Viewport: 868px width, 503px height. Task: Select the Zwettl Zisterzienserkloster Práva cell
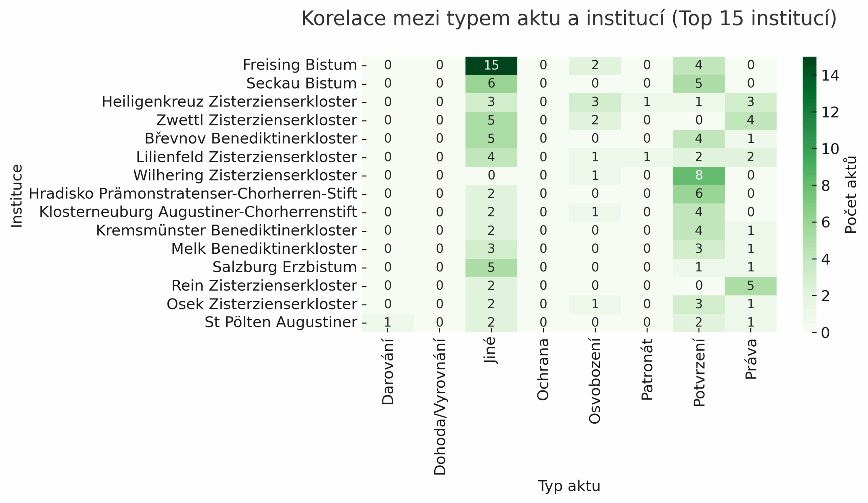point(751,120)
